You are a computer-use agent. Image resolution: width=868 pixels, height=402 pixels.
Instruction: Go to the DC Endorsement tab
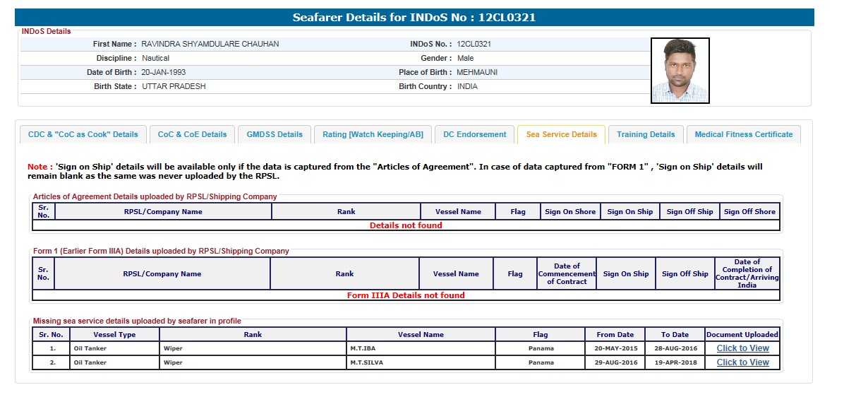tap(474, 134)
